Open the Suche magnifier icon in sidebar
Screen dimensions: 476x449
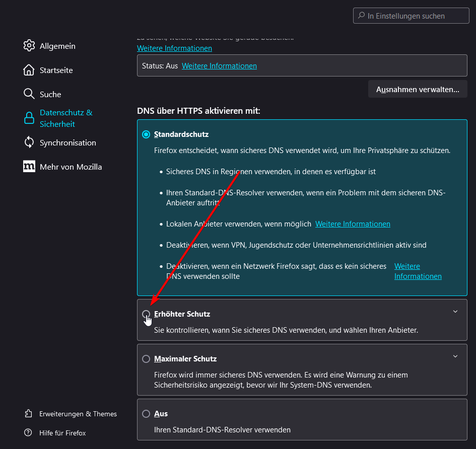pyautogui.click(x=29, y=94)
